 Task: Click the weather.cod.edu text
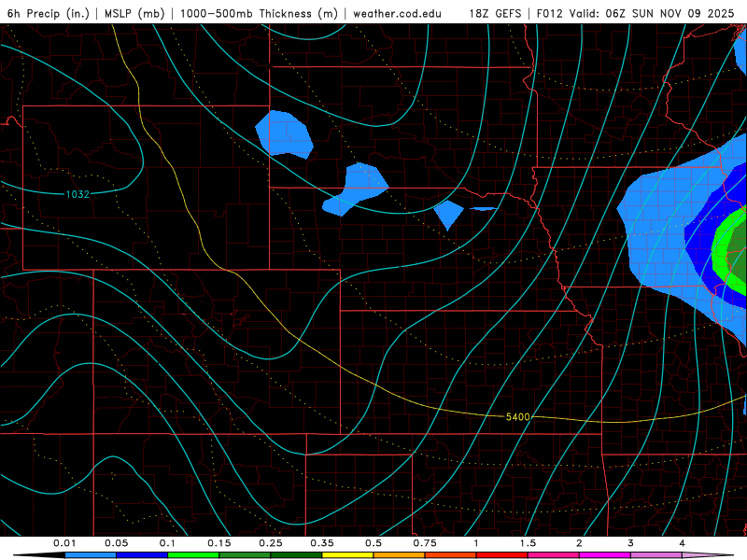point(398,13)
